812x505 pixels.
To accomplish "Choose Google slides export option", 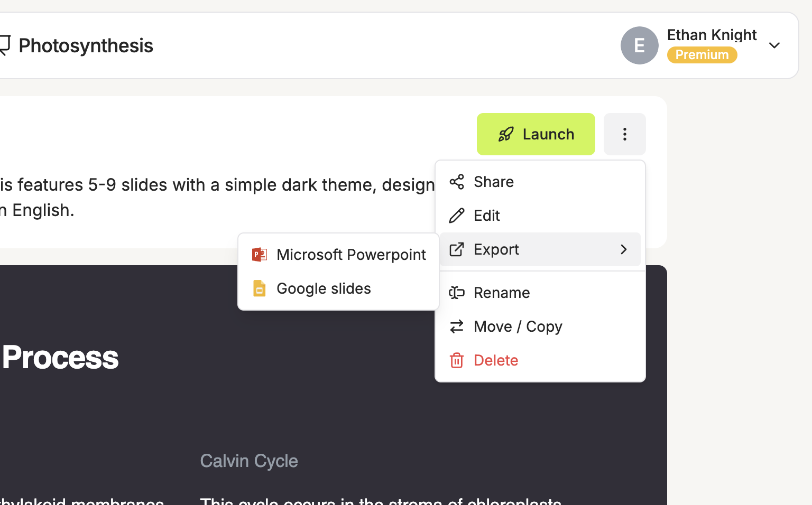I will tap(339, 288).
